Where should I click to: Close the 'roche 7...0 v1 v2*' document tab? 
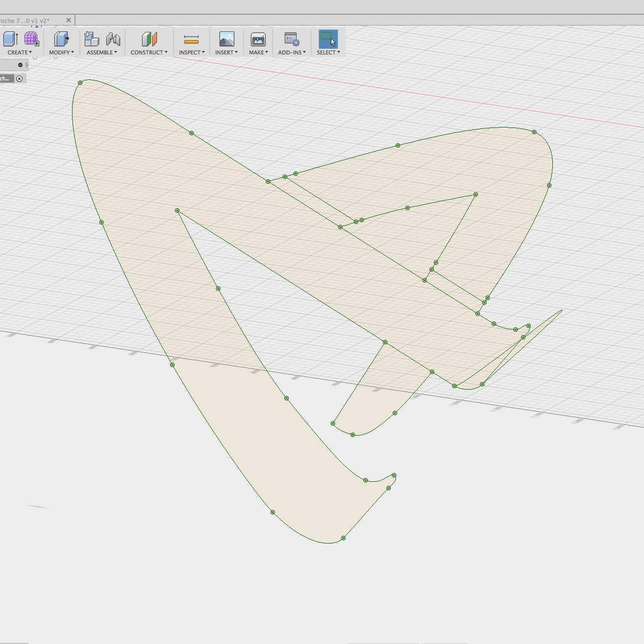(69, 20)
